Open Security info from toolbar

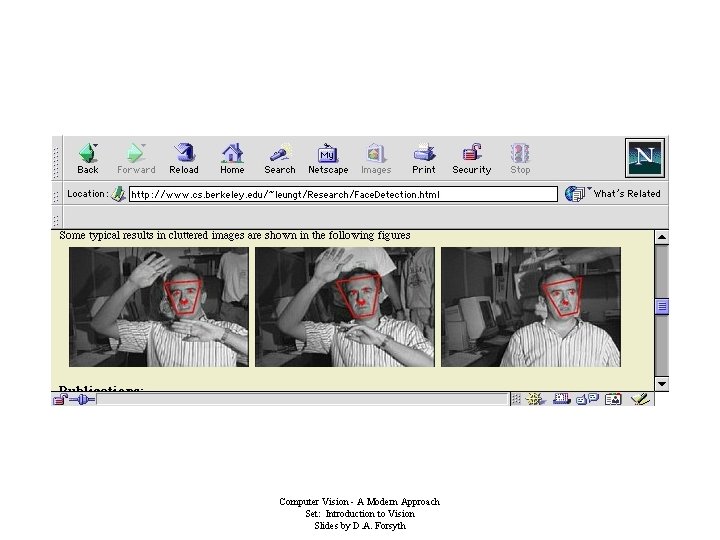(472, 158)
